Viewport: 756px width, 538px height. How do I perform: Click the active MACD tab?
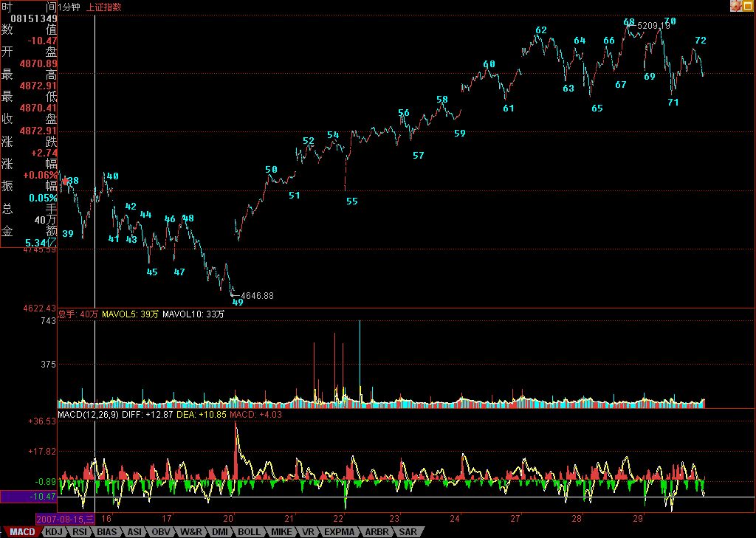click(x=21, y=531)
